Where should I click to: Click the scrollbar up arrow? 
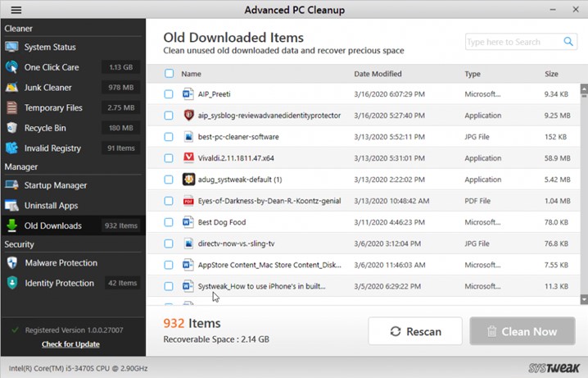(x=584, y=89)
